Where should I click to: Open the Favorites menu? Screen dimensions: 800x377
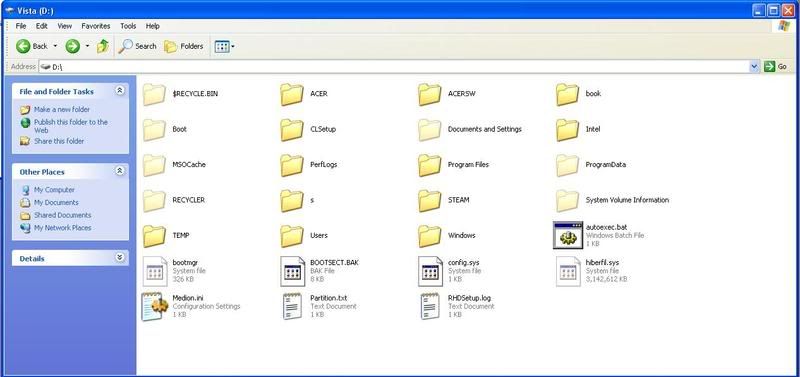pos(96,26)
